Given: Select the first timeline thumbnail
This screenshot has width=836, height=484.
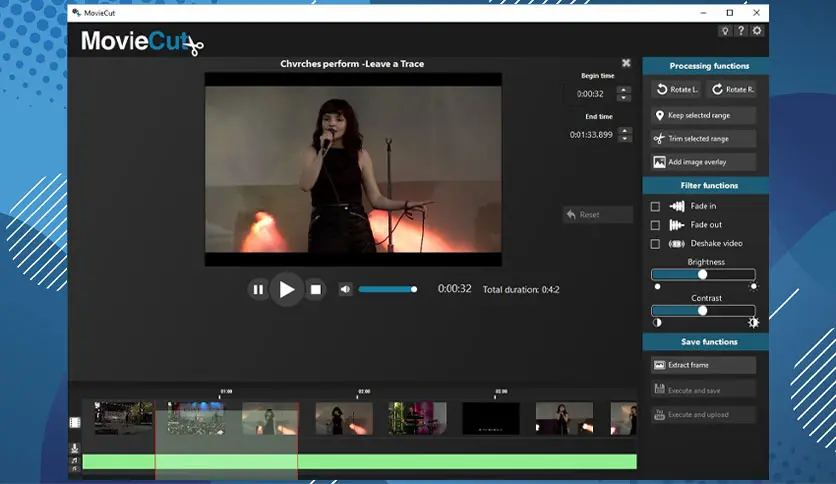Looking at the screenshot, I should click(x=123, y=418).
